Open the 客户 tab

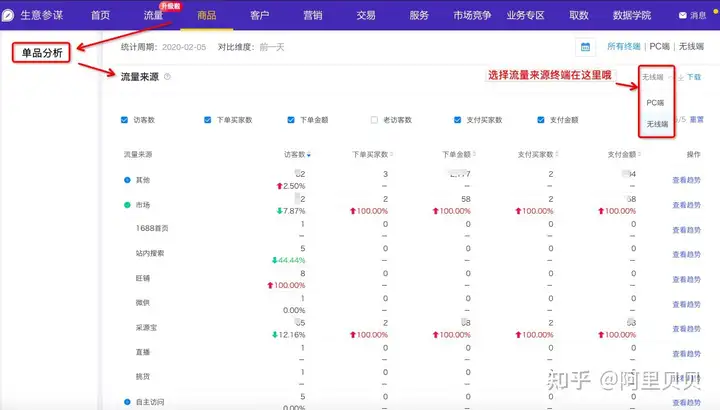259,16
